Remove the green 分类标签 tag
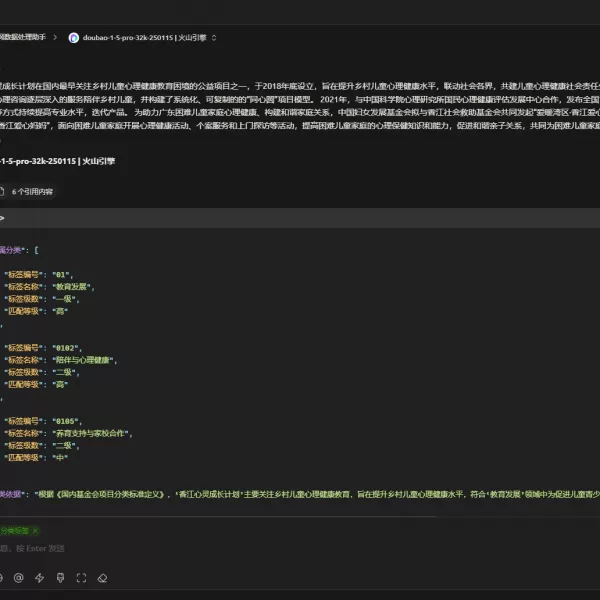Image resolution: width=600 pixels, height=600 pixels. [35, 531]
